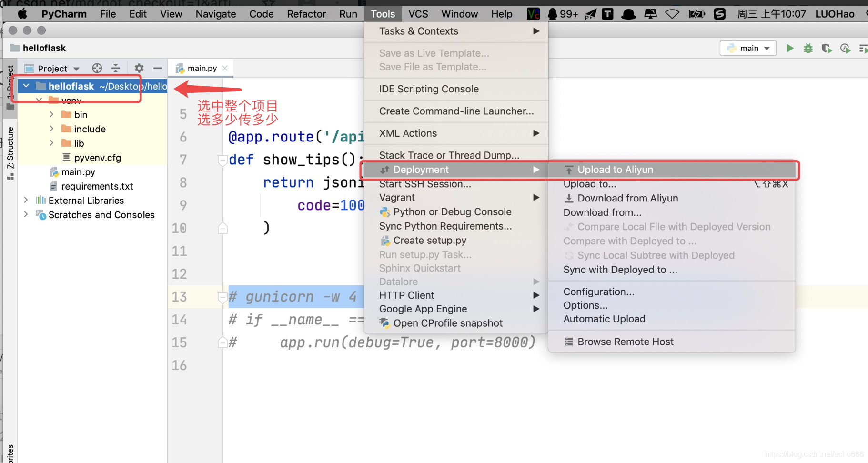Fold the comment block at line 13
The width and height of the screenshot is (868, 463).
coord(222,297)
